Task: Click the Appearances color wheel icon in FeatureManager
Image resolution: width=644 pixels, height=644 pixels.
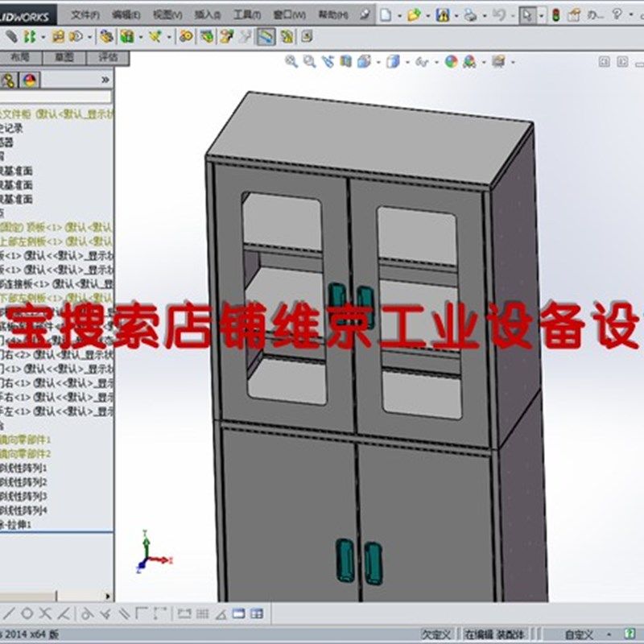Action: 28,80
